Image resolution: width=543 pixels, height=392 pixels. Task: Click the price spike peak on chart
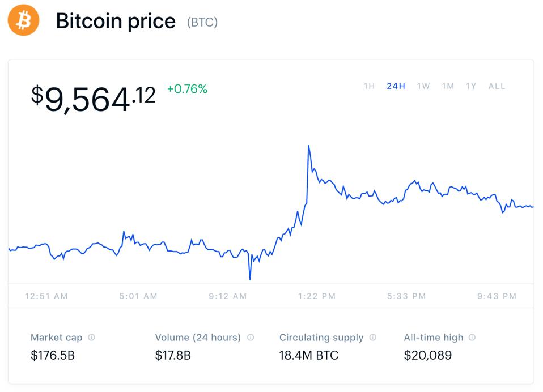click(x=308, y=146)
